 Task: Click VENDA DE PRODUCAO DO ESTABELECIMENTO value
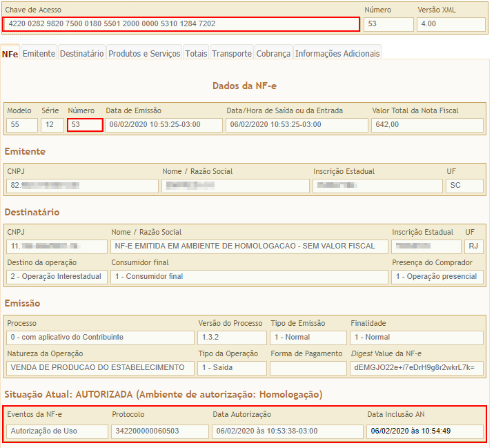pos(100,368)
